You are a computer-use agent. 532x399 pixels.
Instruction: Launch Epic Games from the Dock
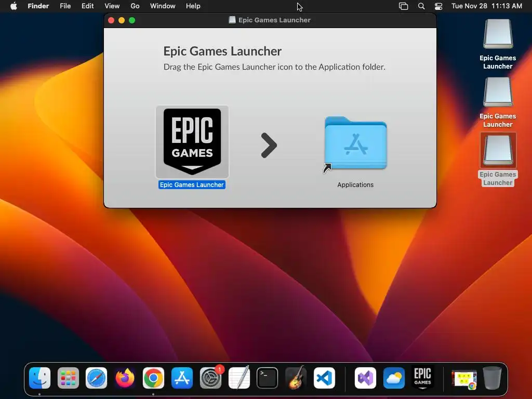422,378
